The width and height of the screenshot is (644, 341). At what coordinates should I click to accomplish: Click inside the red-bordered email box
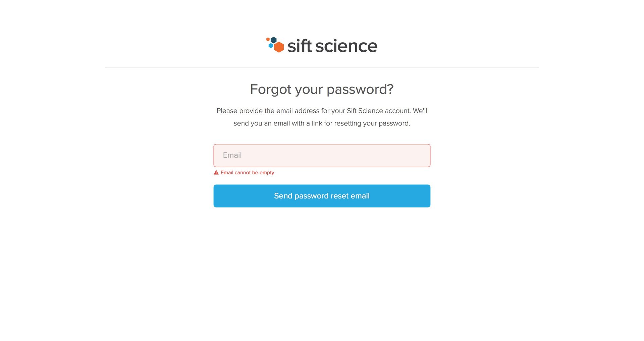[x=321, y=155]
